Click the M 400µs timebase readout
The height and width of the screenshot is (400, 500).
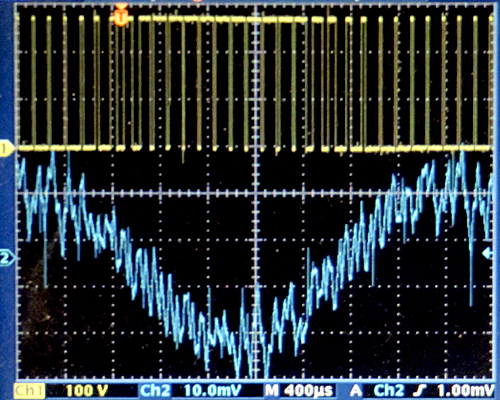coord(299,390)
